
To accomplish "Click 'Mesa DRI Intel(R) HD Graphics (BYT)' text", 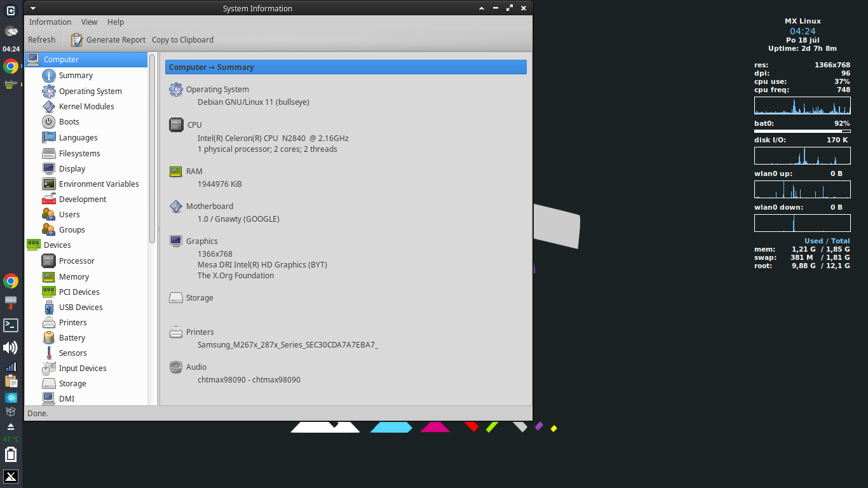I will click(x=262, y=264).
